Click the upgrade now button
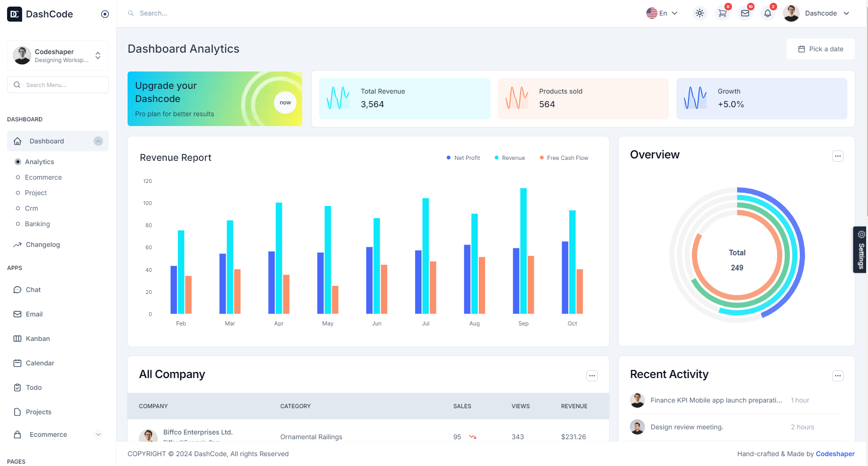The image size is (868, 466). pyautogui.click(x=285, y=103)
